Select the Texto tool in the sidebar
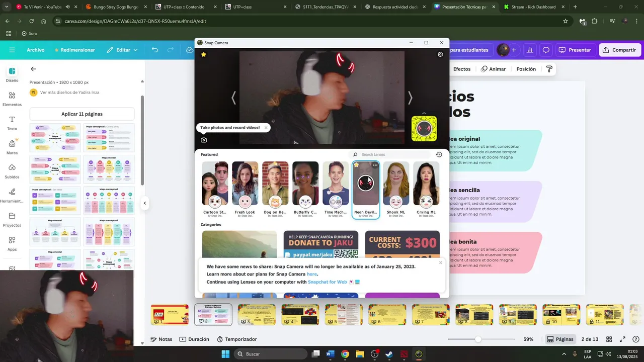644x362 pixels. [12, 123]
